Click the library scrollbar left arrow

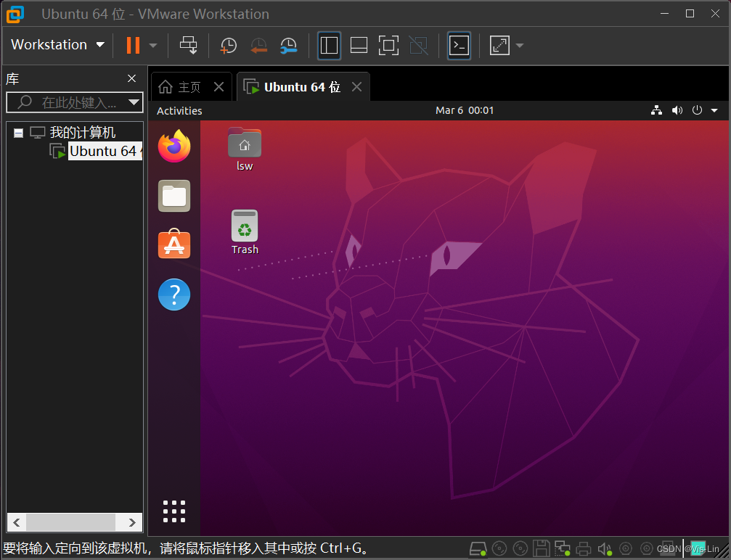coord(16,522)
